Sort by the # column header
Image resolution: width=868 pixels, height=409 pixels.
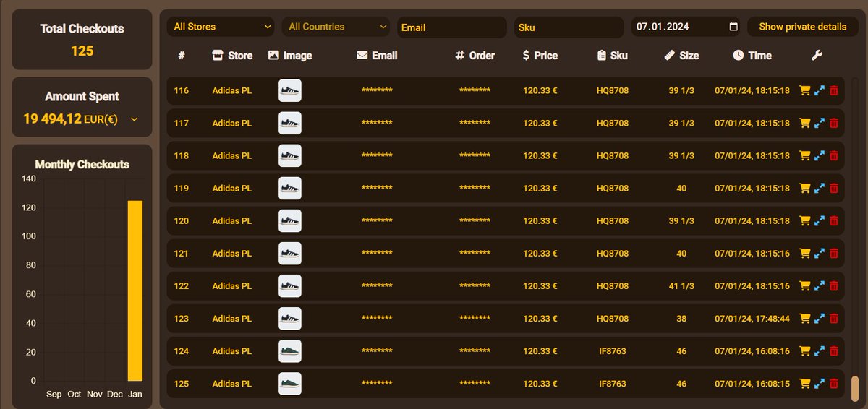click(x=181, y=55)
